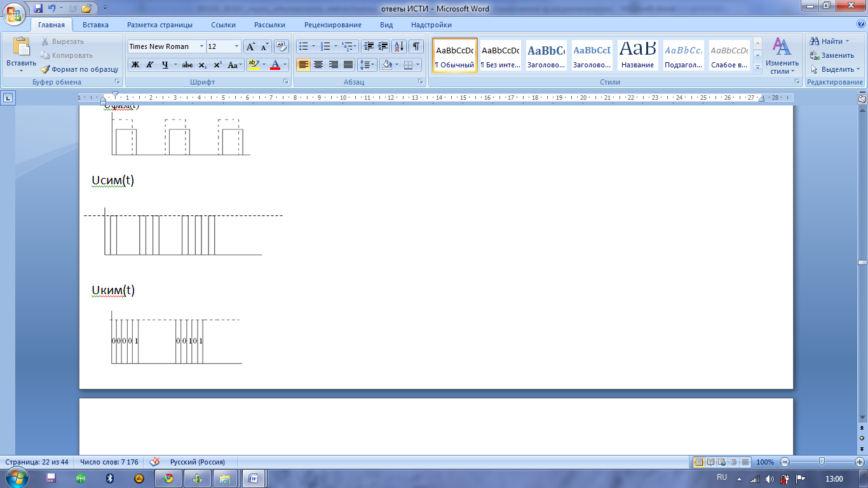This screenshot has height=488, width=868.
Task: Align text right
Action: tap(333, 65)
